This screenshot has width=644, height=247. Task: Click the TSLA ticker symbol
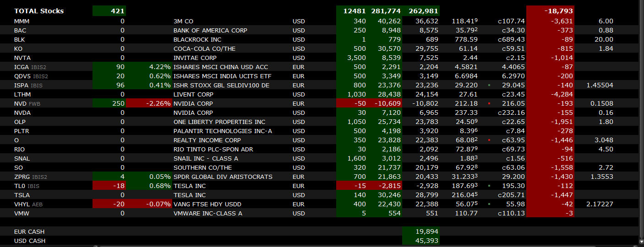(22, 195)
